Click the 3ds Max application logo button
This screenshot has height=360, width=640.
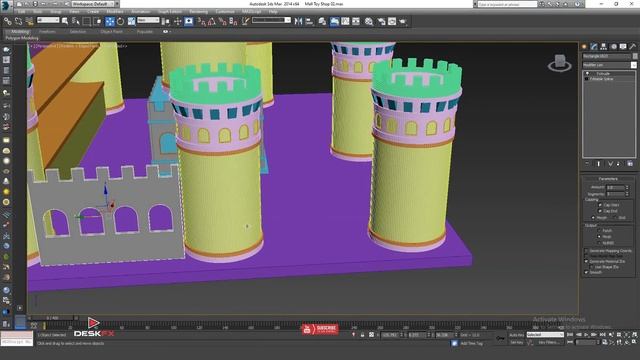tap(5, 4)
